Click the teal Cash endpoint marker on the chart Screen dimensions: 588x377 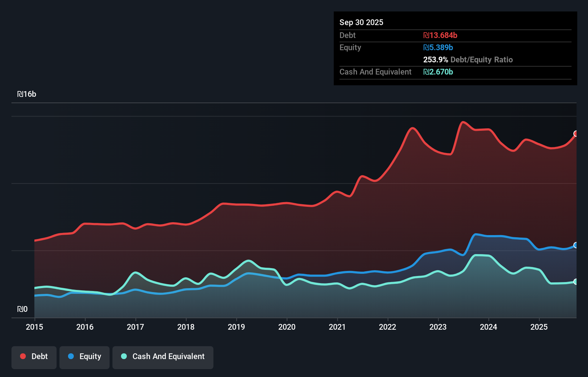[576, 282]
